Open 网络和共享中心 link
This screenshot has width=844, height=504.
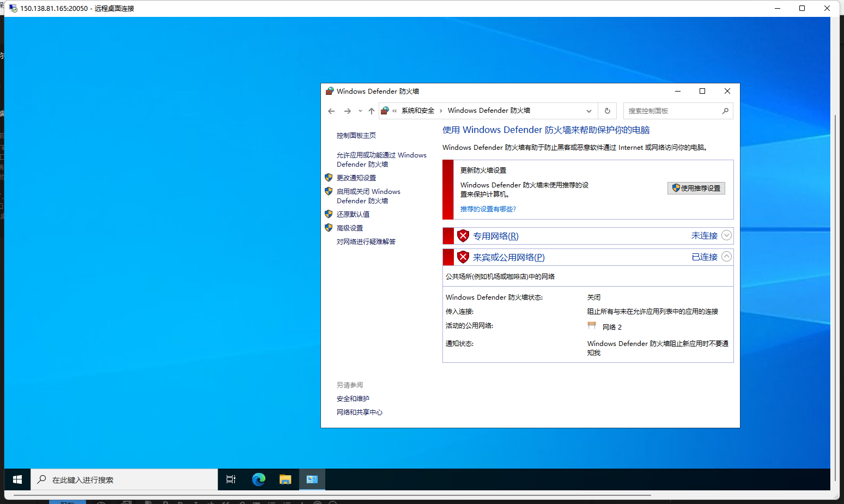(x=360, y=412)
